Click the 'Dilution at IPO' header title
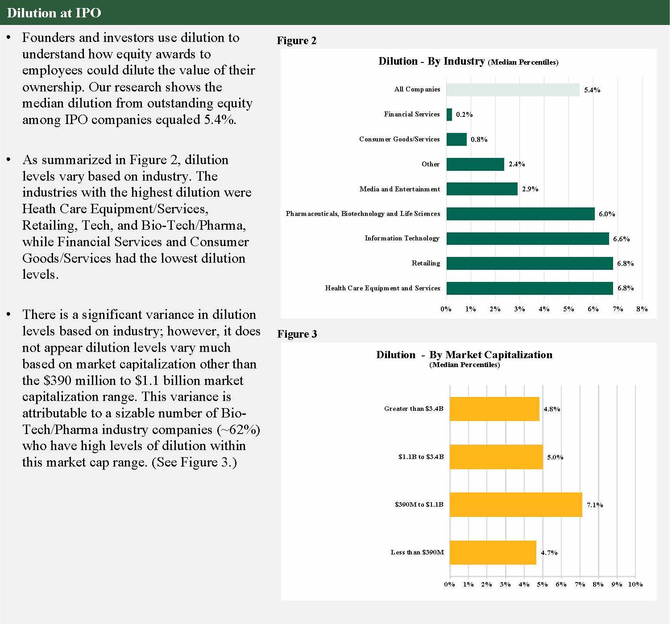The height and width of the screenshot is (624, 672). coord(54,12)
